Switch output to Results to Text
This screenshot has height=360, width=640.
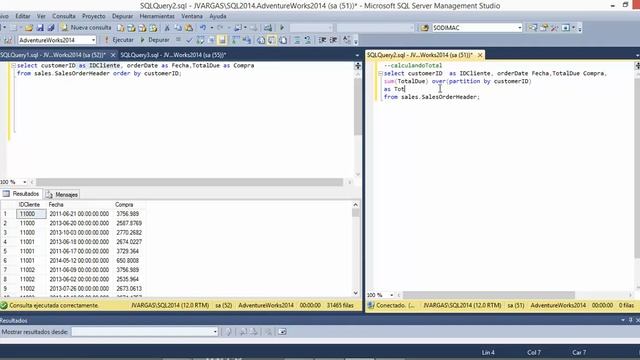261,40
